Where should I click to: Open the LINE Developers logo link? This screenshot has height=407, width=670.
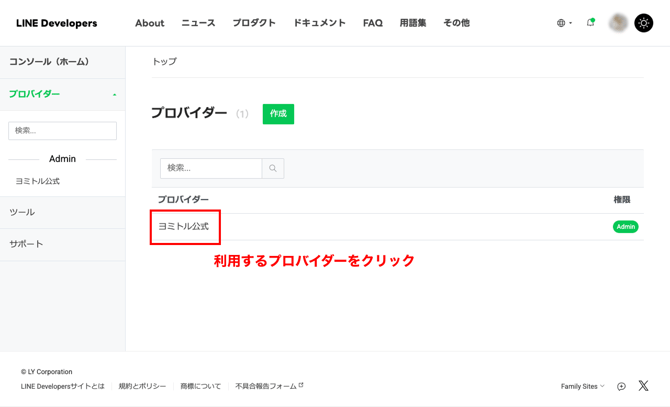(56, 23)
